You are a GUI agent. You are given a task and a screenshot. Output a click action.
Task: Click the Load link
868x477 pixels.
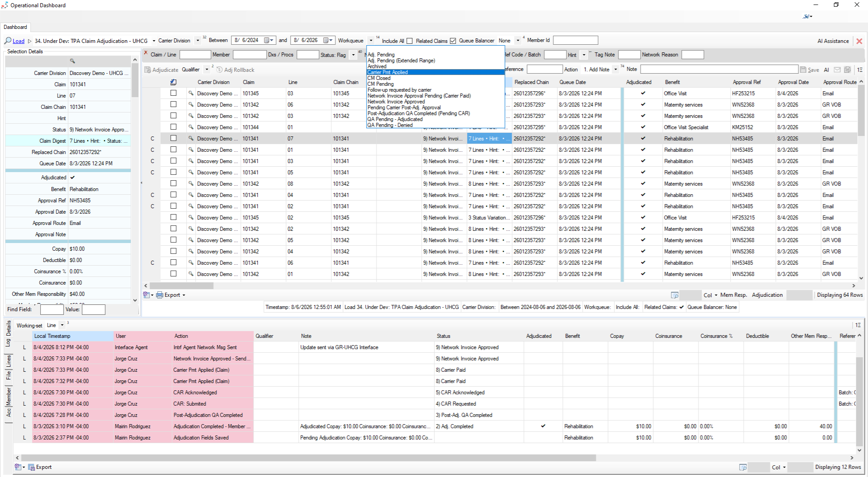[19, 41]
